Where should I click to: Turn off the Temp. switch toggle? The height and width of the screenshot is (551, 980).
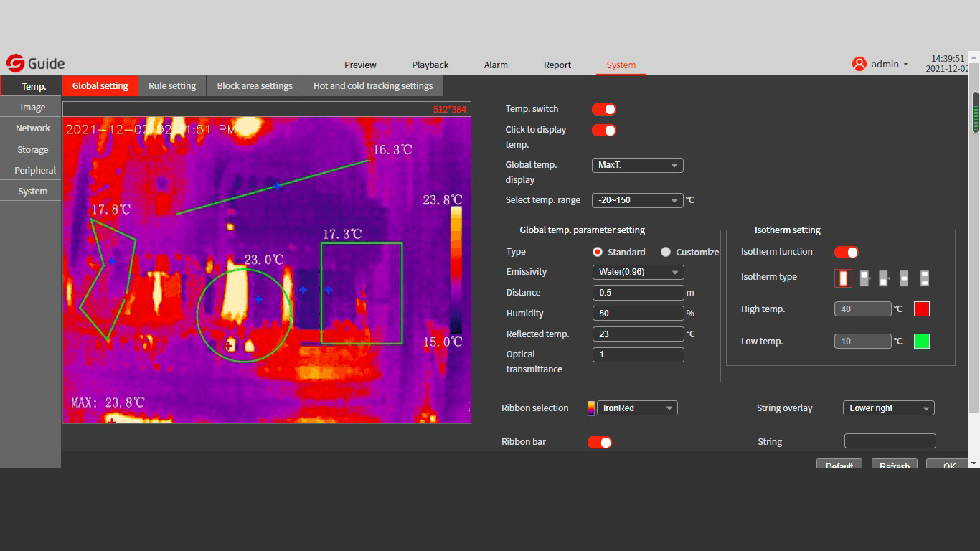coord(603,109)
